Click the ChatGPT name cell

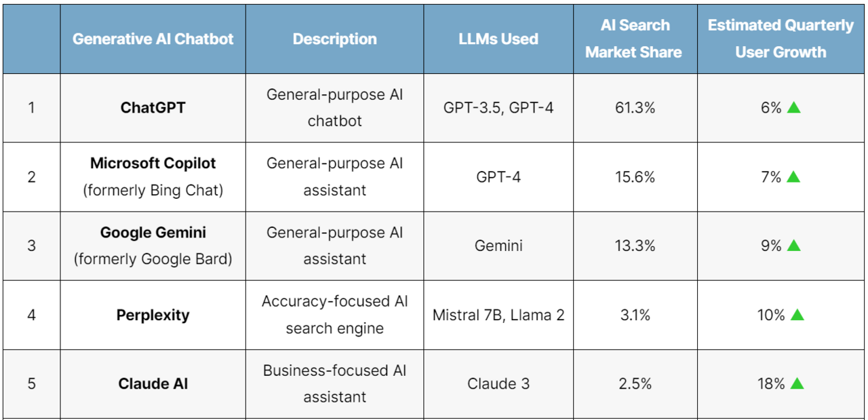153,108
